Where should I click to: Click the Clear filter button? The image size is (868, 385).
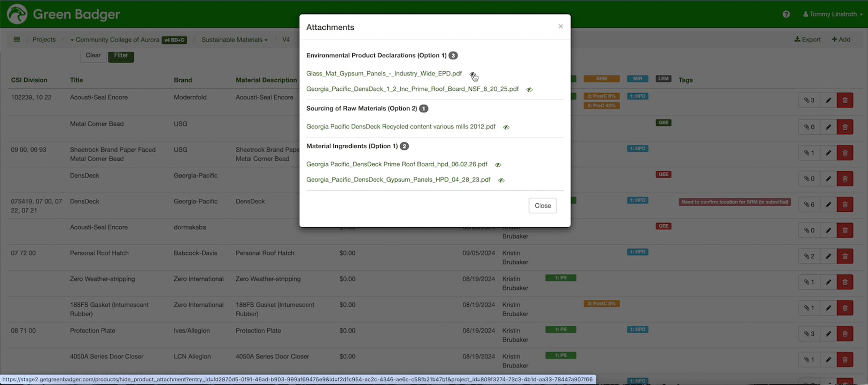pos(93,56)
